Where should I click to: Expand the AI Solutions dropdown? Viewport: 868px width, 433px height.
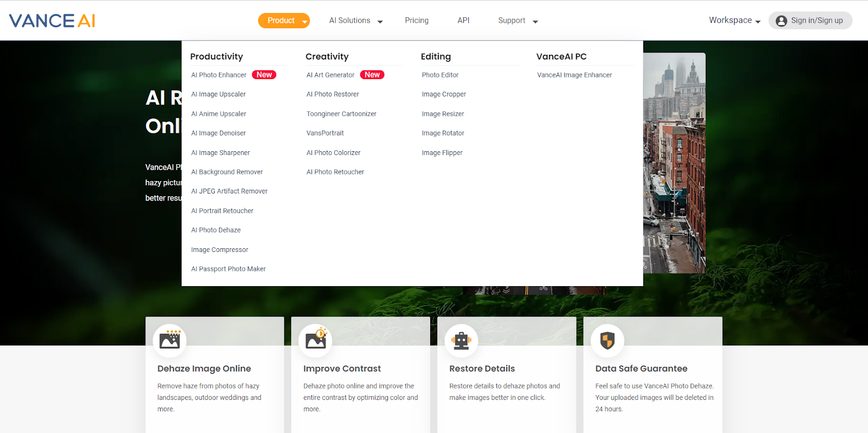[356, 21]
